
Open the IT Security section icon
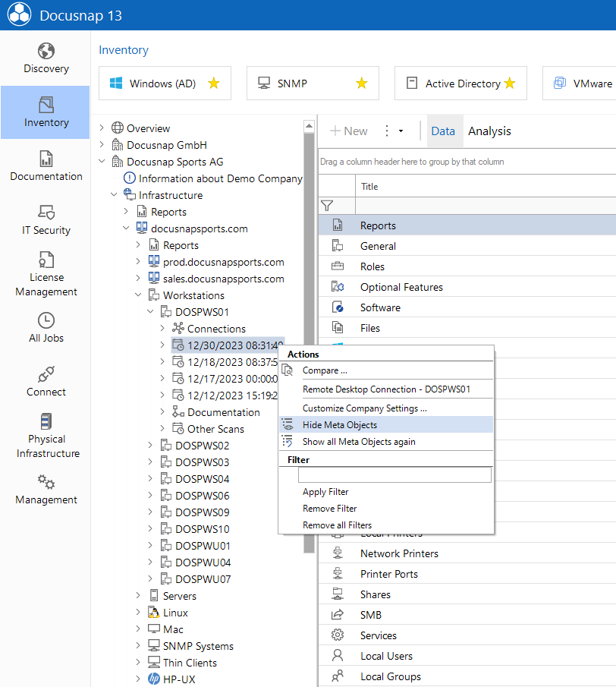(46, 212)
